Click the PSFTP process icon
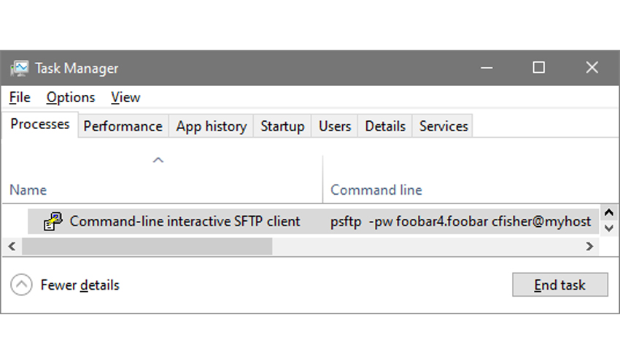Image resolution: width=620 pixels, height=364 pixels. point(53,221)
